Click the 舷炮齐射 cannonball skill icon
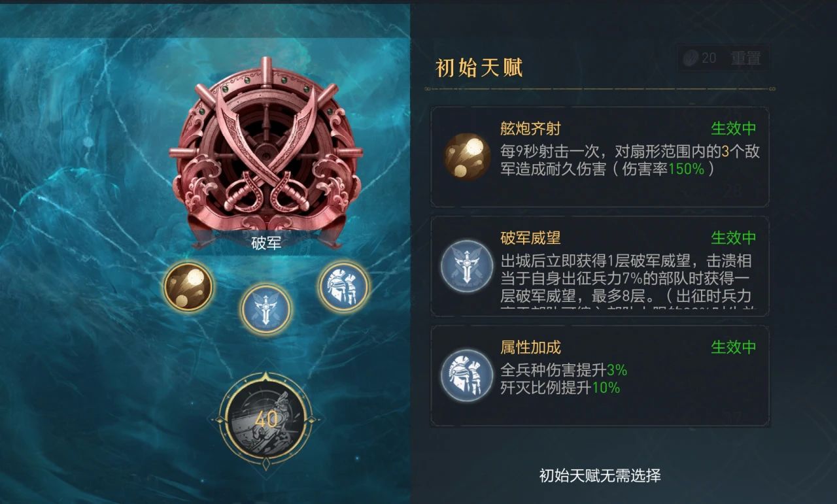The width and height of the screenshot is (837, 504). coord(468,157)
